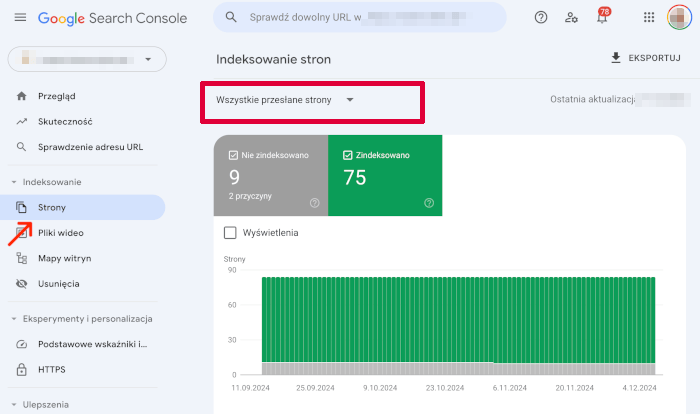Click the Strony pages icon

click(21, 207)
